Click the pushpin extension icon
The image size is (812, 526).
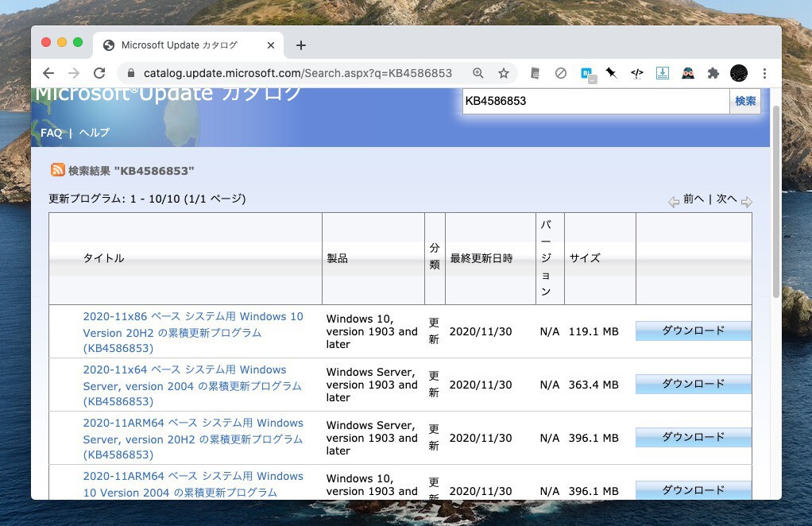pyautogui.click(x=611, y=73)
